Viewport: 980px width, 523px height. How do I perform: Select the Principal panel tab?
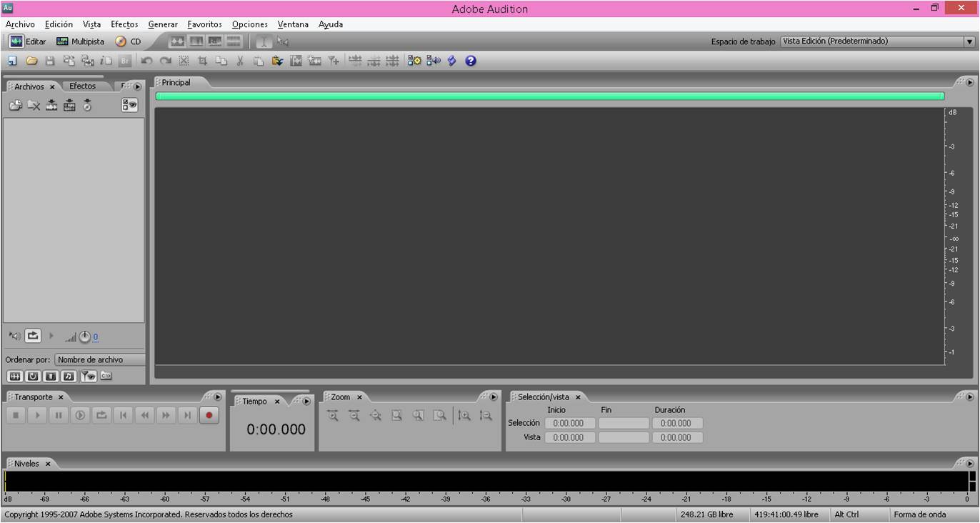176,82
